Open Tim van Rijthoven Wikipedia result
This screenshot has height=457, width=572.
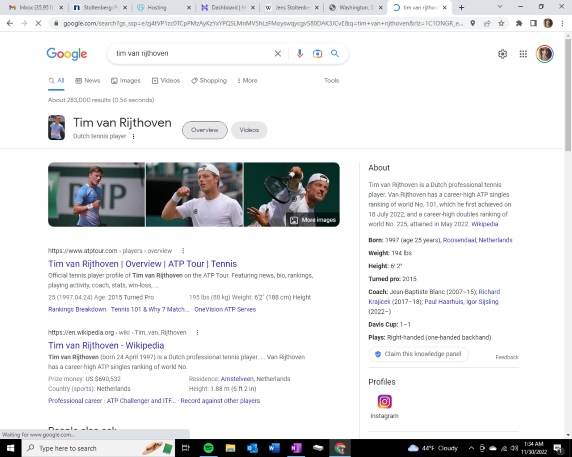[x=106, y=346]
